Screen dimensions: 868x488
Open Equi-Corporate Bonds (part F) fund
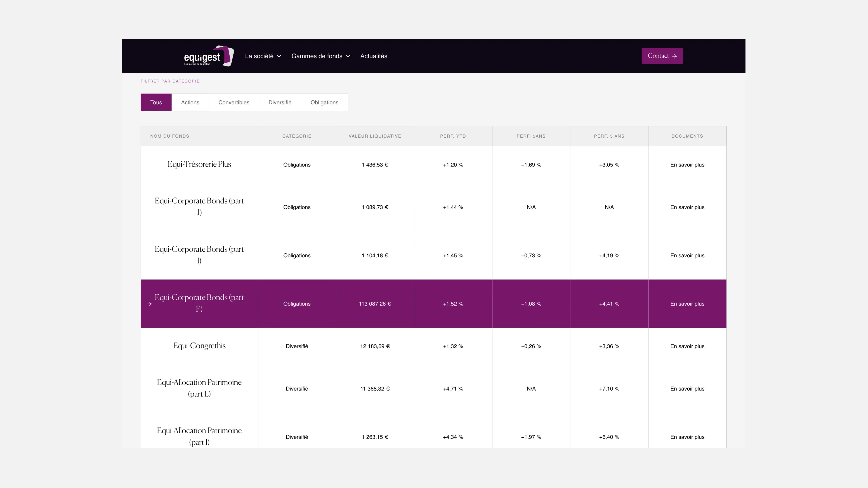199,303
